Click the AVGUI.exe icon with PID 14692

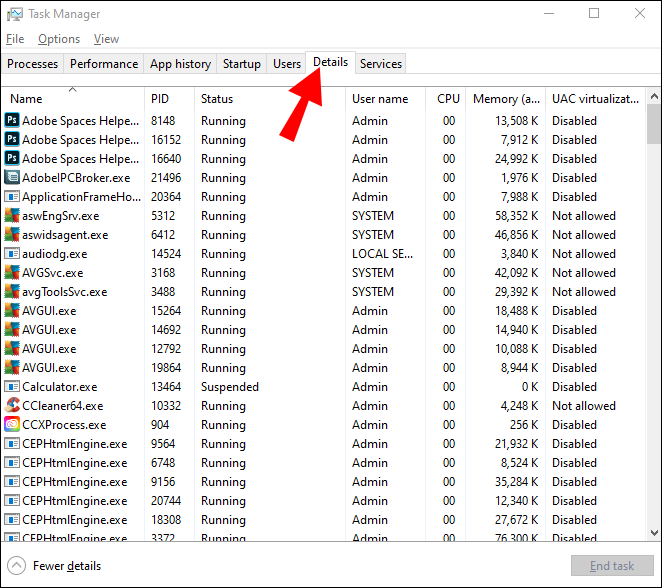click(x=12, y=329)
